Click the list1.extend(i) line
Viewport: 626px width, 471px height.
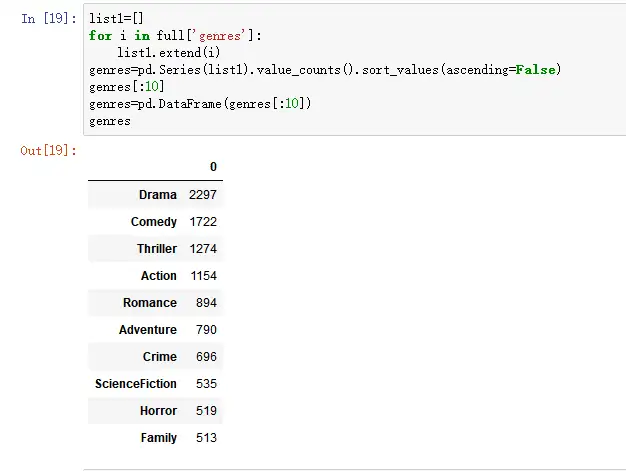click(168, 53)
